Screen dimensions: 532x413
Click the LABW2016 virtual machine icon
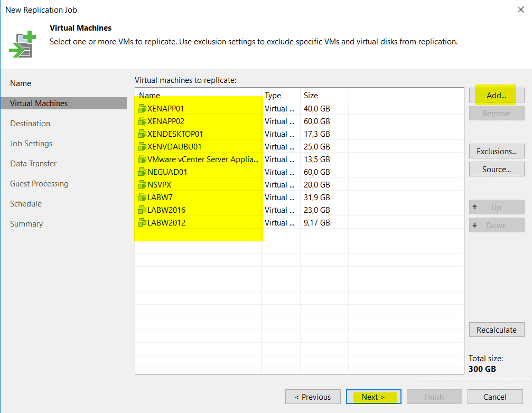[x=143, y=210]
